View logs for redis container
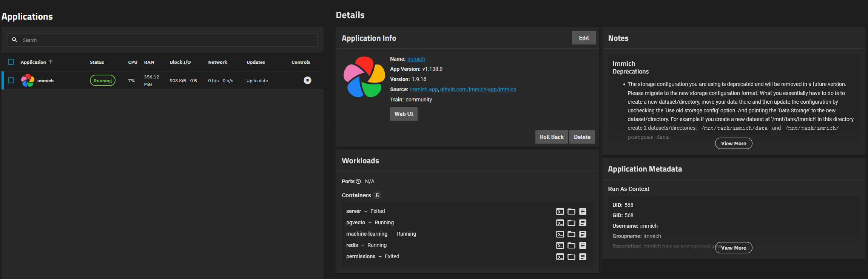868x279 pixels. click(583, 245)
